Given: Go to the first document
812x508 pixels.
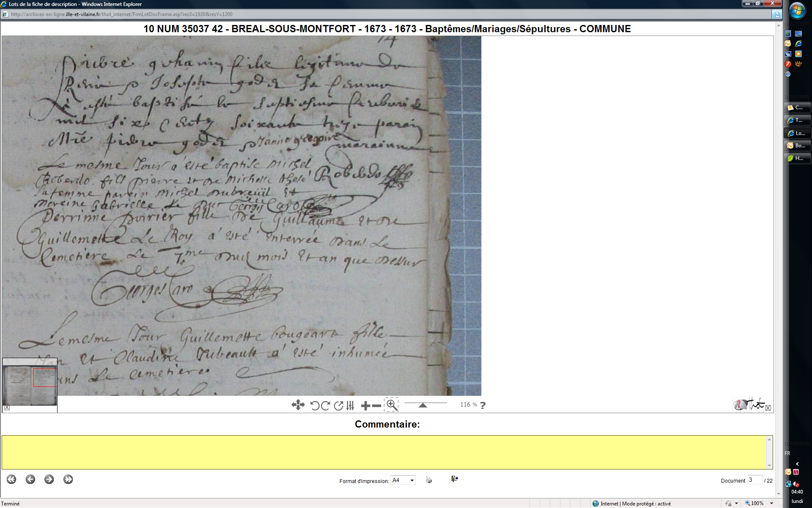Looking at the screenshot, I should pos(11,479).
